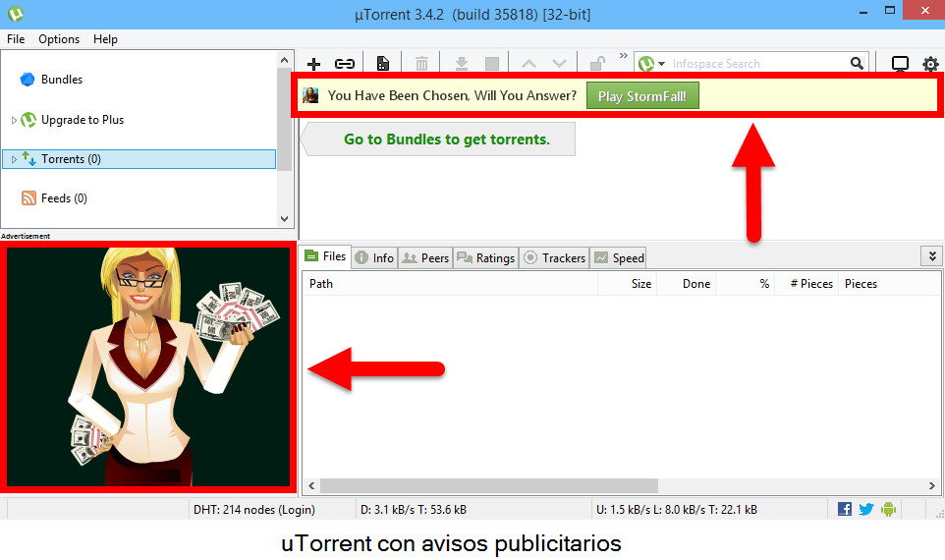Click the Android icon in status bar

tap(888, 509)
